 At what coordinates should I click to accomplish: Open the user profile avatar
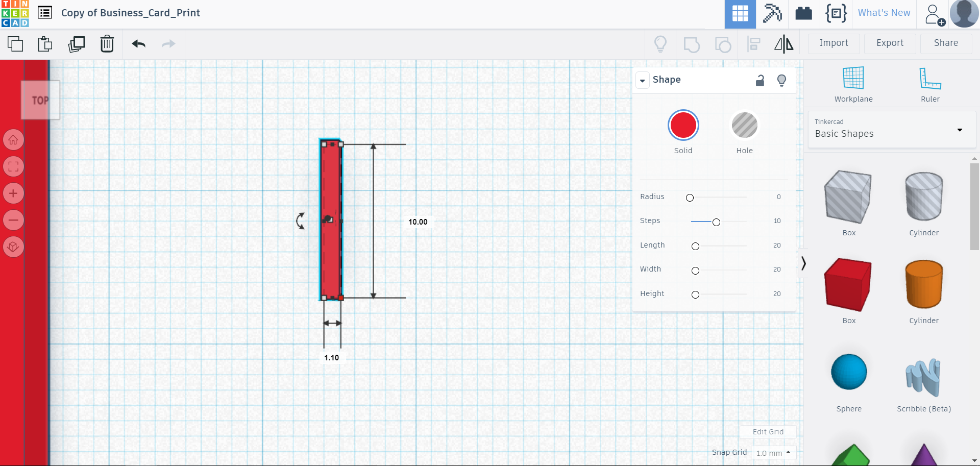pyautogui.click(x=964, y=13)
